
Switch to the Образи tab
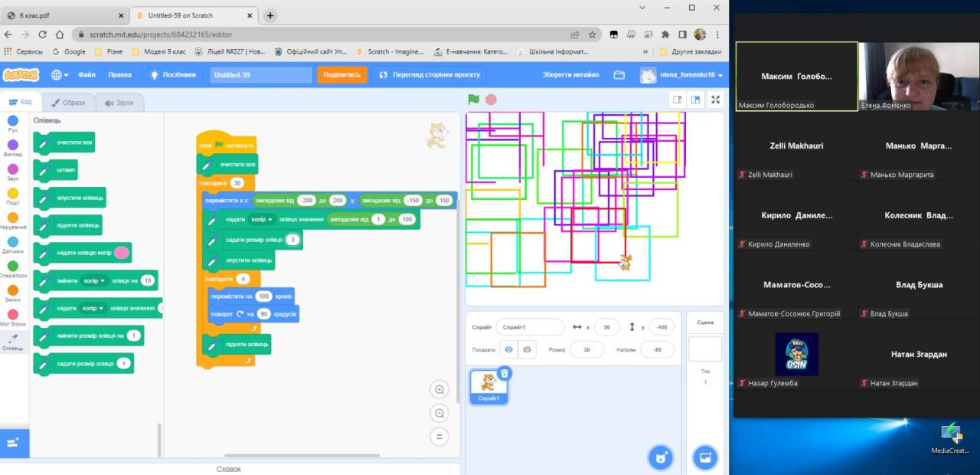[68, 103]
